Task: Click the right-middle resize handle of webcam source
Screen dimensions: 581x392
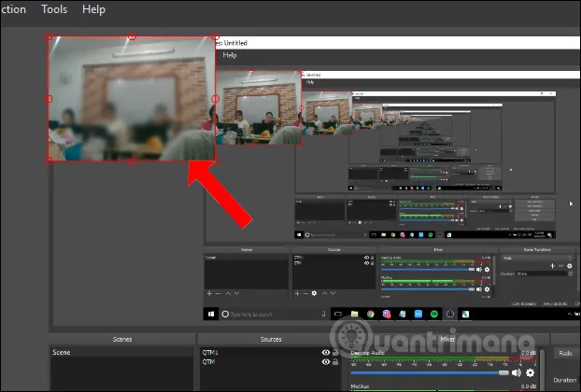Action: coord(215,99)
